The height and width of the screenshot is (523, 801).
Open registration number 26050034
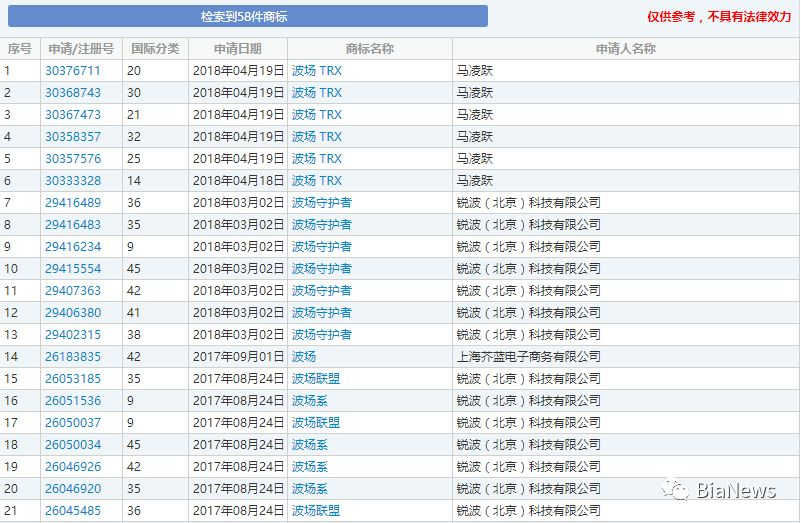coord(73,444)
